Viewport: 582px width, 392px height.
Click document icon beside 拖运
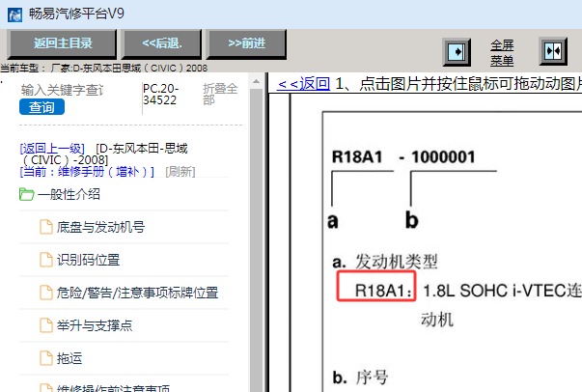[x=46, y=358]
